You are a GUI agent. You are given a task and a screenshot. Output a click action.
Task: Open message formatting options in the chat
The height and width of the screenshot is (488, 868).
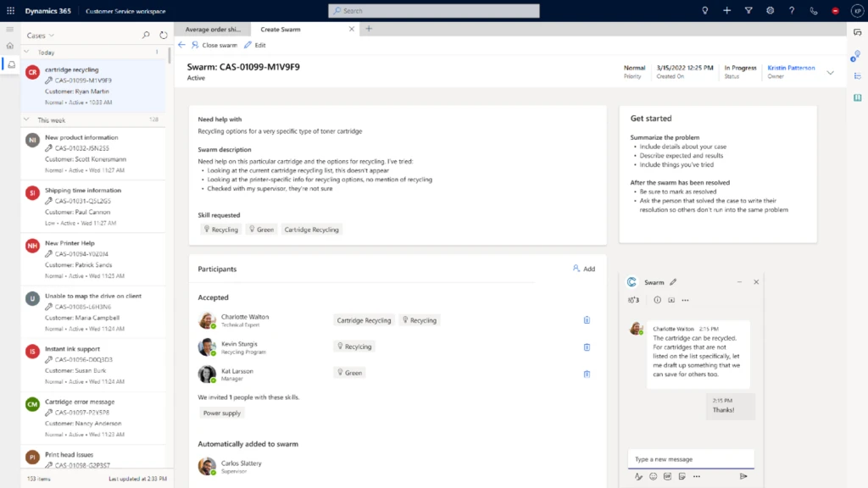click(638, 476)
